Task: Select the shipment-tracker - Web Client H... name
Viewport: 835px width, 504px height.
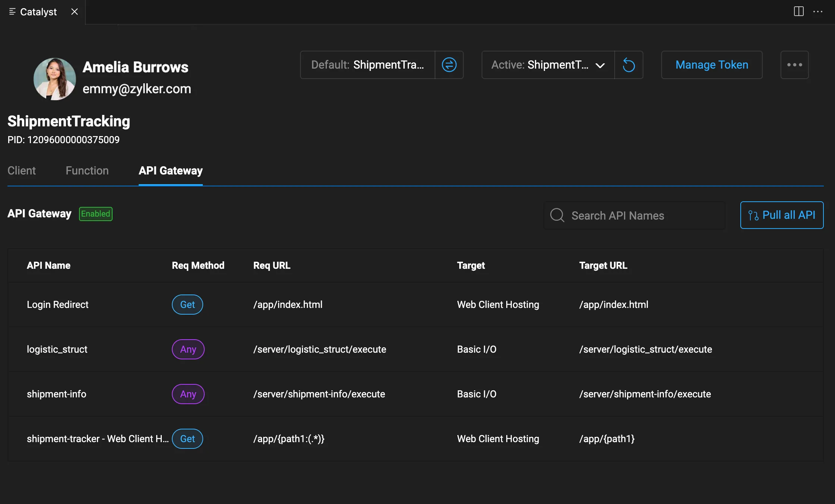Action: coord(98,439)
